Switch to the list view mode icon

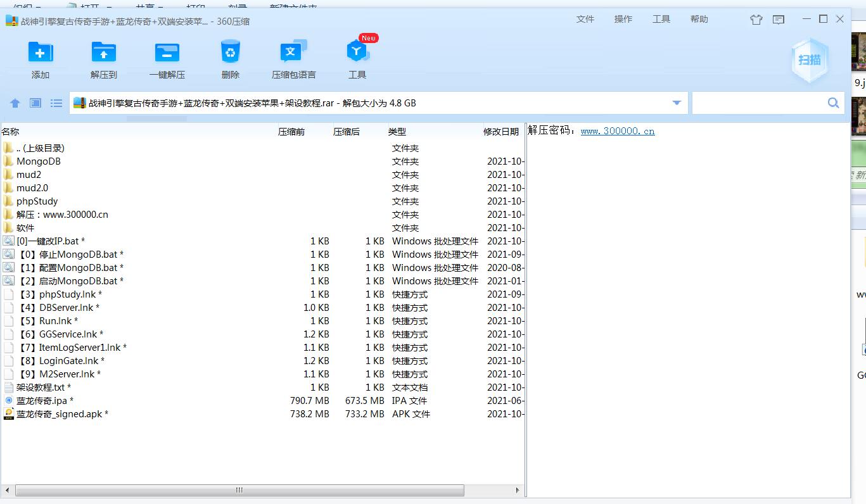56,103
